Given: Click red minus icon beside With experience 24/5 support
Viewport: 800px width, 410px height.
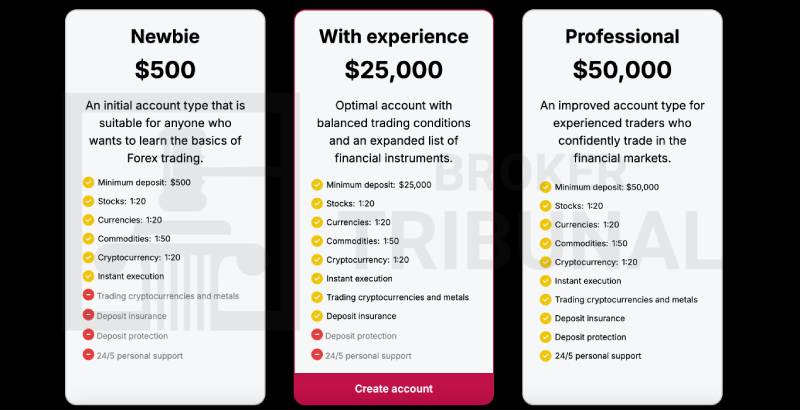Looking at the screenshot, I should (317, 355).
